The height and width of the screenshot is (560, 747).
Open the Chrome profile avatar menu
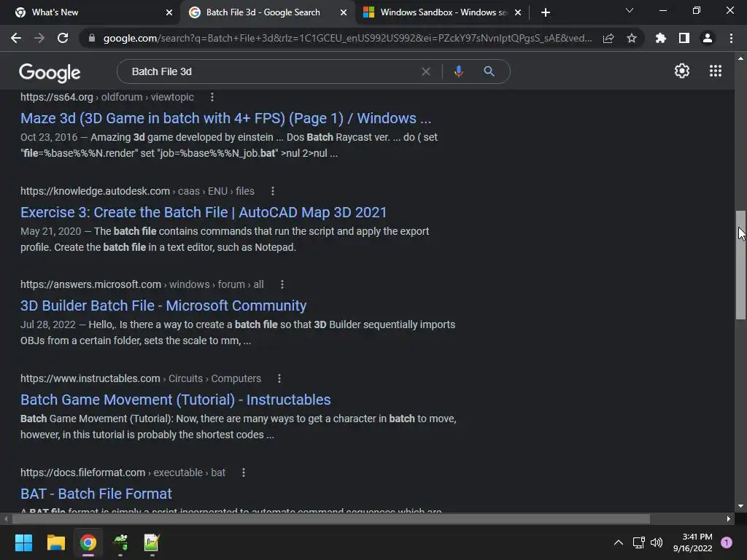[x=708, y=38]
